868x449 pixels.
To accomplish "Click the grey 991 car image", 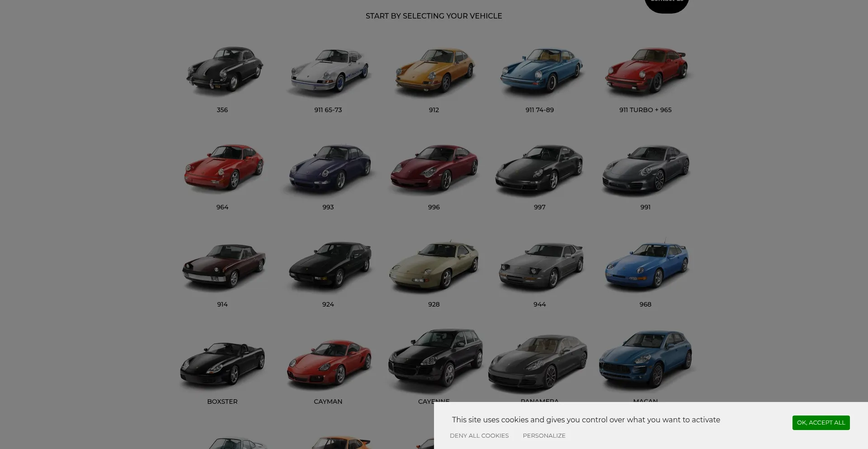I will pyautogui.click(x=646, y=168).
